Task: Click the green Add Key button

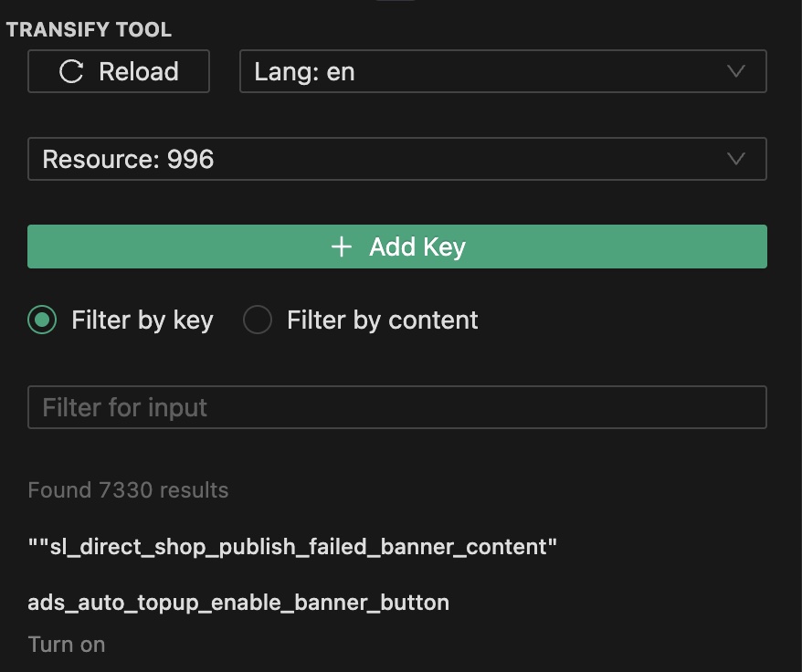Action: click(397, 247)
